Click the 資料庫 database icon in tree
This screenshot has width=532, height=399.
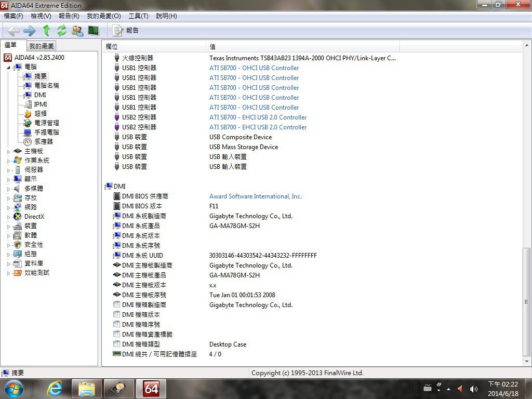[x=18, y=263]
